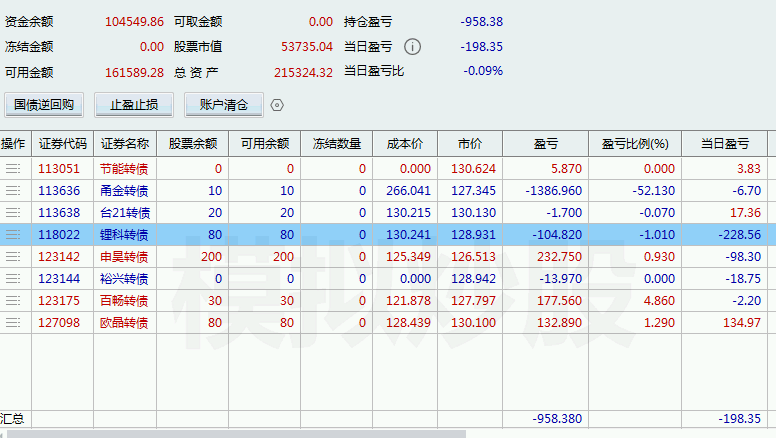Open the hexagon settings icon after 账户清仓
This screenshot has width=776, height=438.
click(277, 105)
